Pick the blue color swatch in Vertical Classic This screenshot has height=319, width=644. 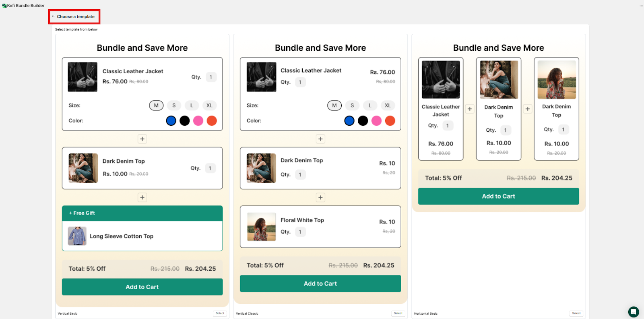pyautogui.click(x=349, y=121)
